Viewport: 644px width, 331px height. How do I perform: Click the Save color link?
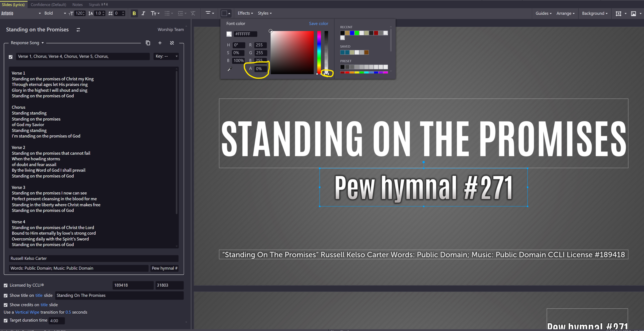click(318, 24)
